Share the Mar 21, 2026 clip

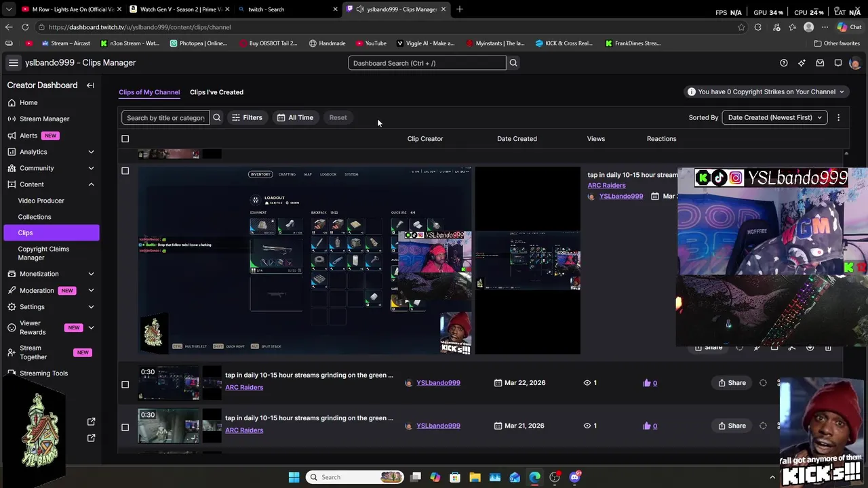tap(732, 426)
